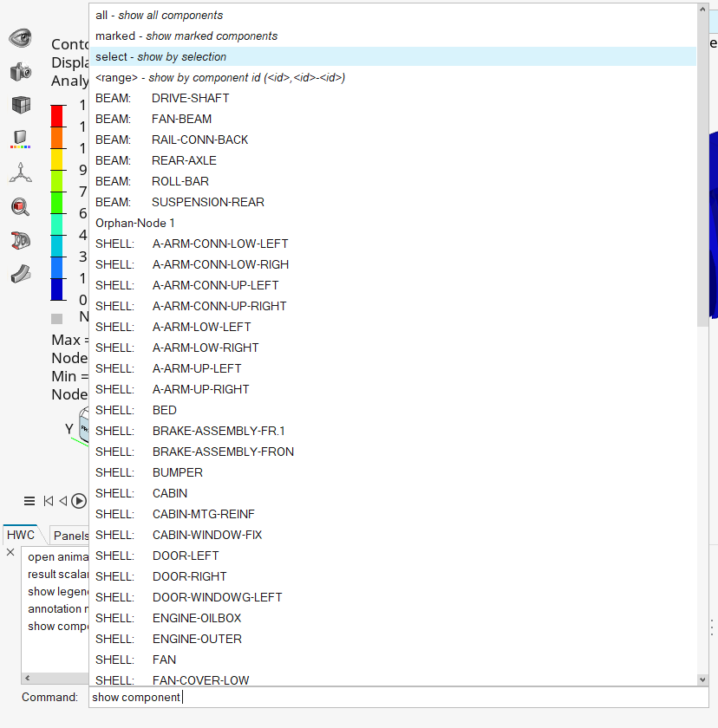Switch to the HWC tab
Viewport: 718px width, 728px height.
pyautogui.click(x=21, y=535)
